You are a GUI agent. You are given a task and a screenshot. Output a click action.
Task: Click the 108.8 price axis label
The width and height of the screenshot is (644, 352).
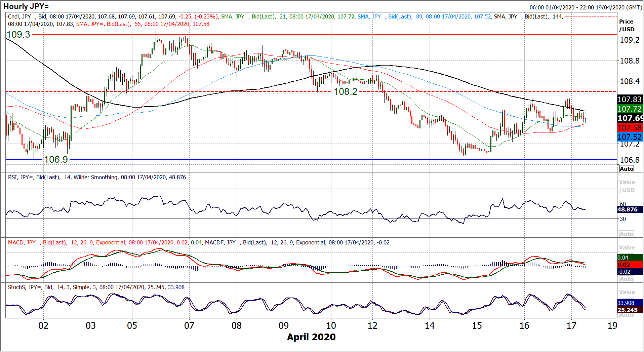[x=630, y=61]
